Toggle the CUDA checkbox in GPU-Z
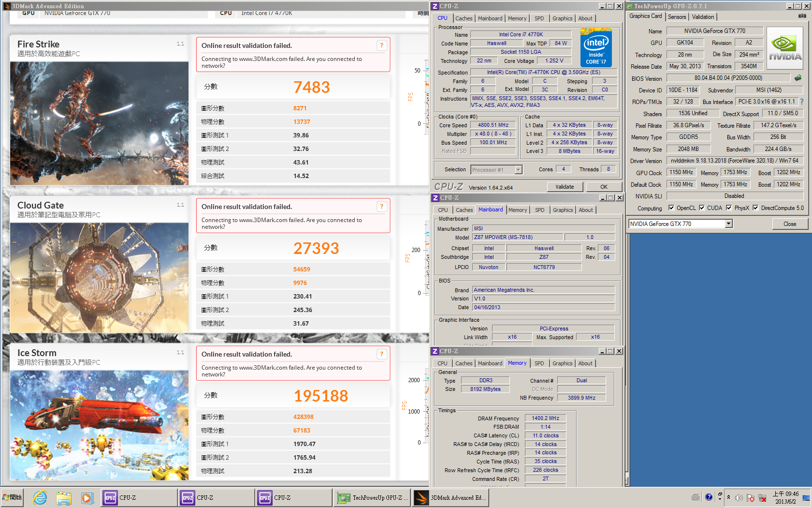 click(x=702, y=208)
